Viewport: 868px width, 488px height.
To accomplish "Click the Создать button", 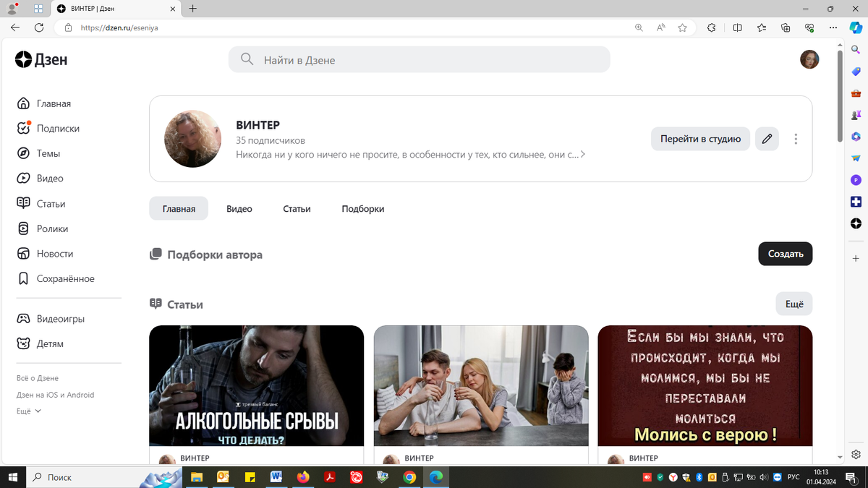I will tap(786, 254).
